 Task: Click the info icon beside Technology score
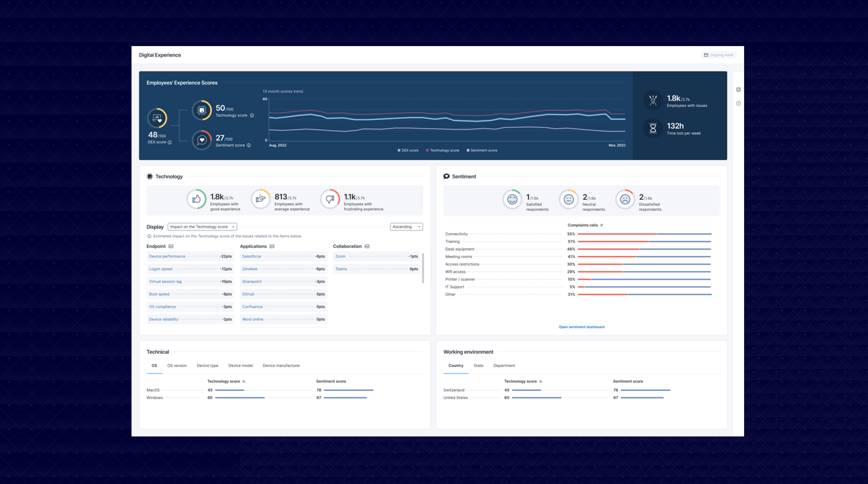point(252,115)
